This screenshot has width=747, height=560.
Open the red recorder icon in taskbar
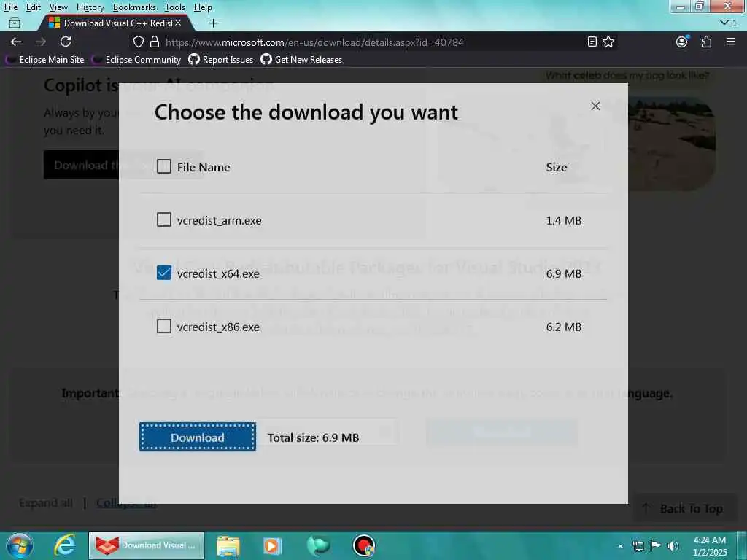coord(364,545)
